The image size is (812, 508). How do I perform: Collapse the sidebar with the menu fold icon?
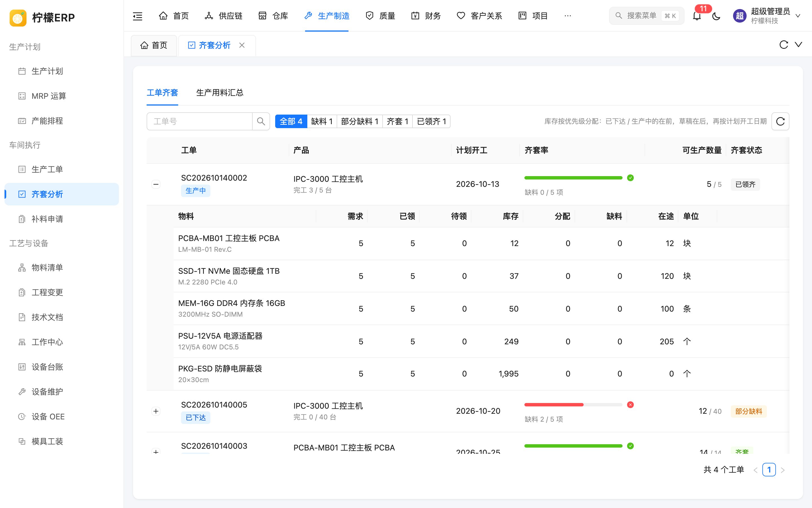coord(138,16)
